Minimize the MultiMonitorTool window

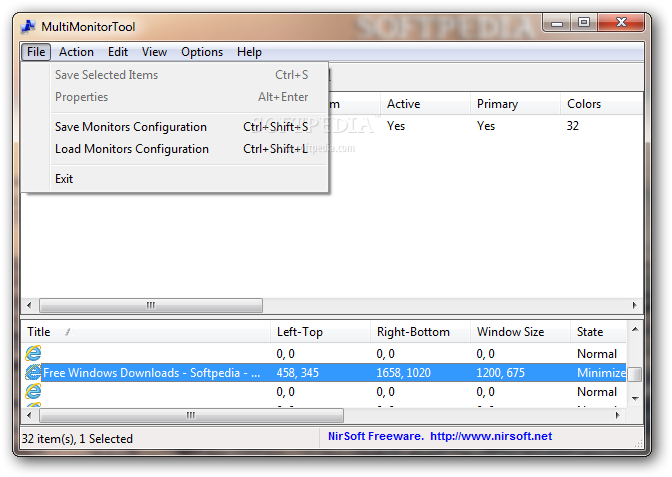[x=557, y=22]
